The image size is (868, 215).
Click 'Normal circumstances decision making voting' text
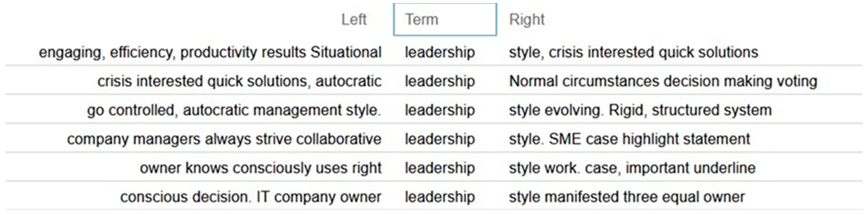click(x=663, y=81)
